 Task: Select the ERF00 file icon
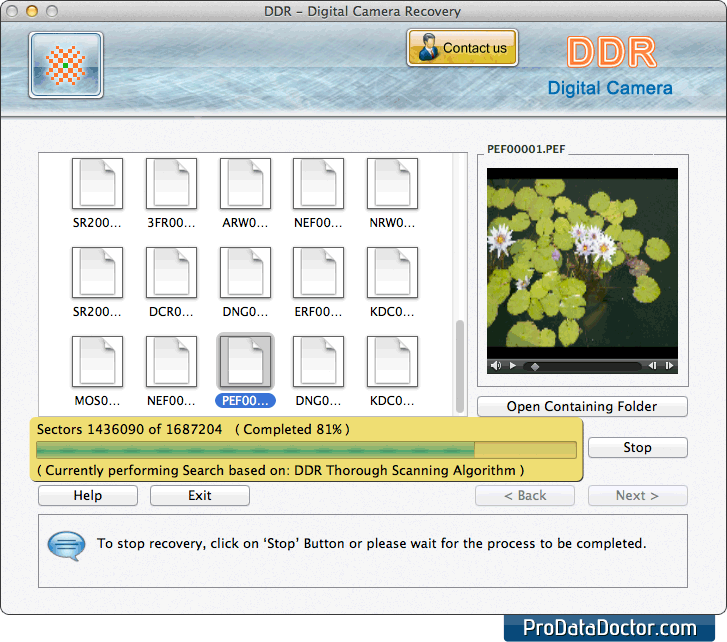(319, 273)
